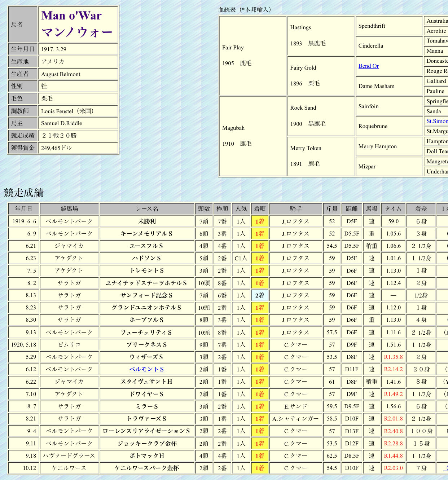
Task: Open the Bend Or pedigree link
Action: (368, 66)
